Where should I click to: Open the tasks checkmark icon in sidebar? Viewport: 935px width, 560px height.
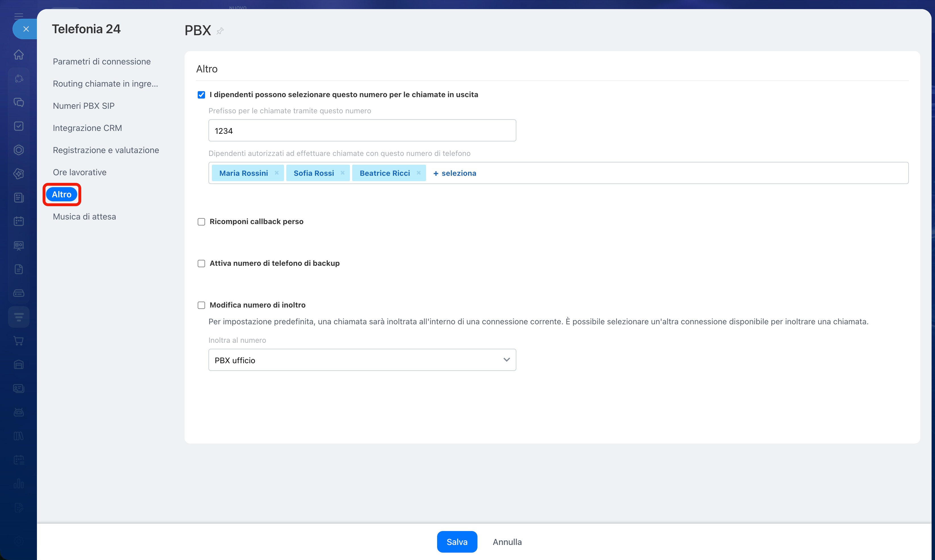18,126
